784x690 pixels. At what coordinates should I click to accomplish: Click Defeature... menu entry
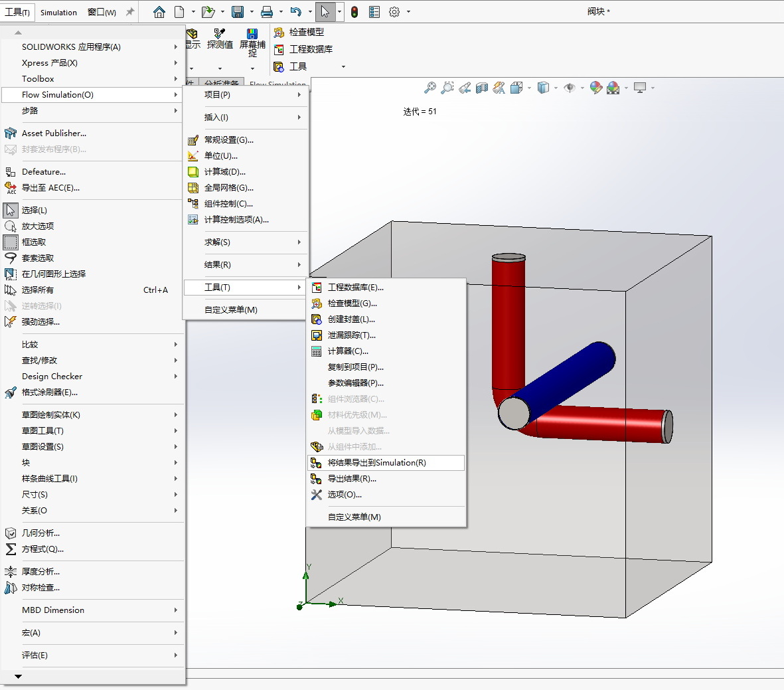(92, 172)
